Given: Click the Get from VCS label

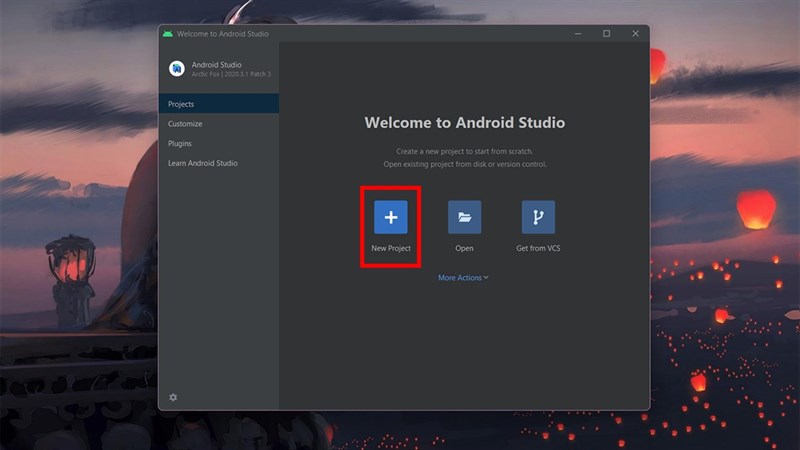Looking at the screenshot, I should pos(538,248).
